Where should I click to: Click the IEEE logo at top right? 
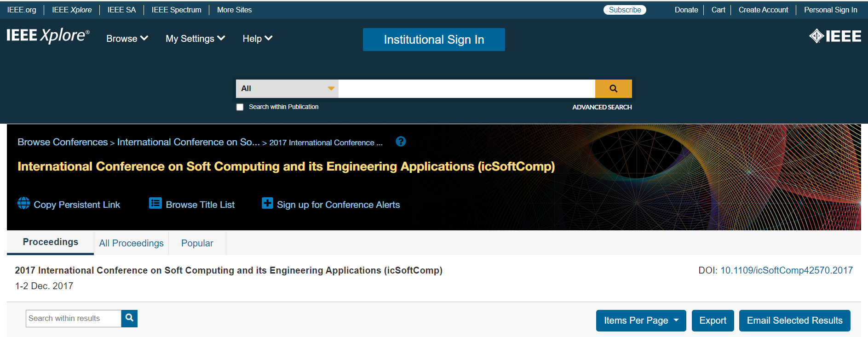point(835,36)
